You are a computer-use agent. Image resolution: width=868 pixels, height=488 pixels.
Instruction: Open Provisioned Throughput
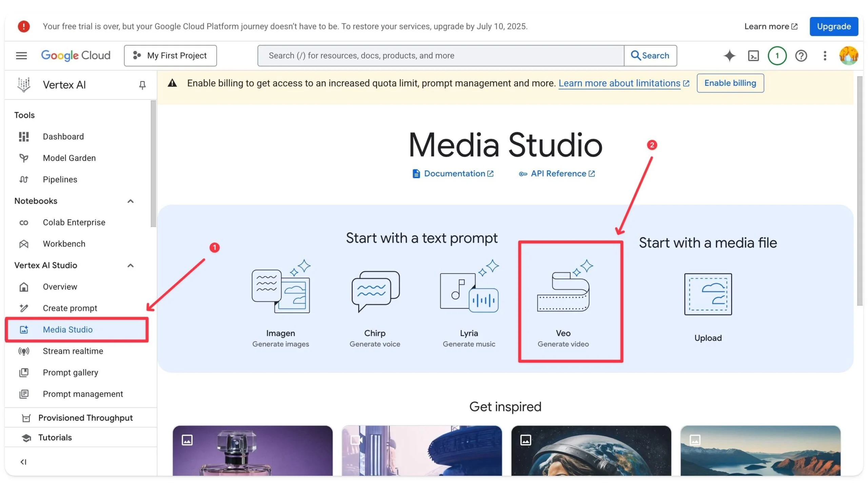80,418
